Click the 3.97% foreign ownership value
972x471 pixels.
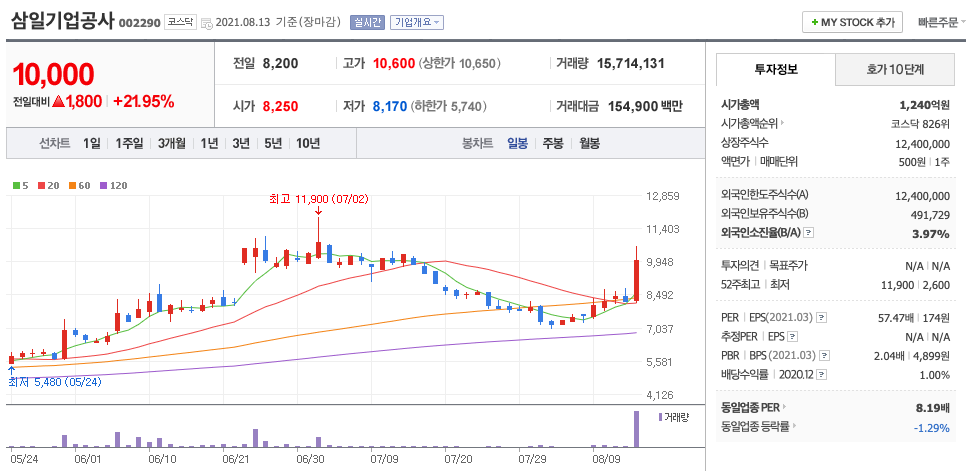pos(932,234)
